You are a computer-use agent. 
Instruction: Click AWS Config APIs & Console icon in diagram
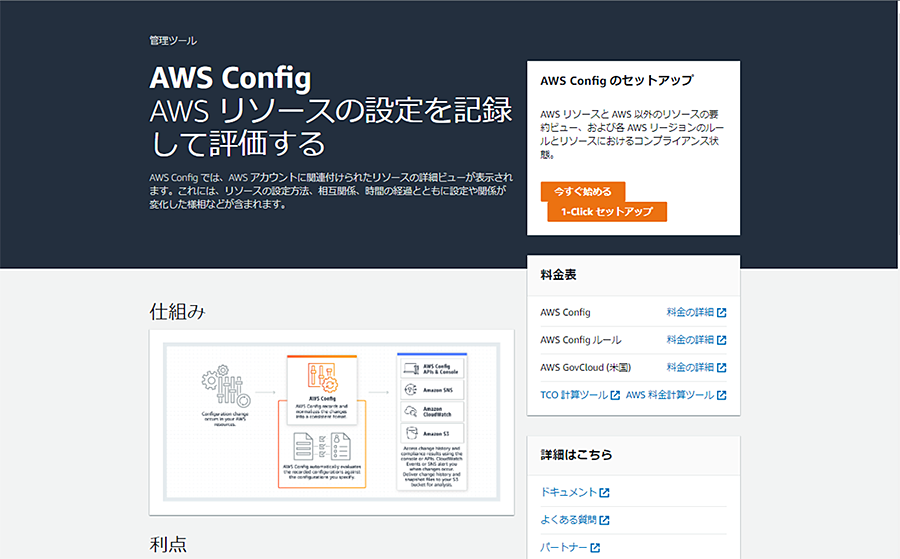tap(412, 368)
